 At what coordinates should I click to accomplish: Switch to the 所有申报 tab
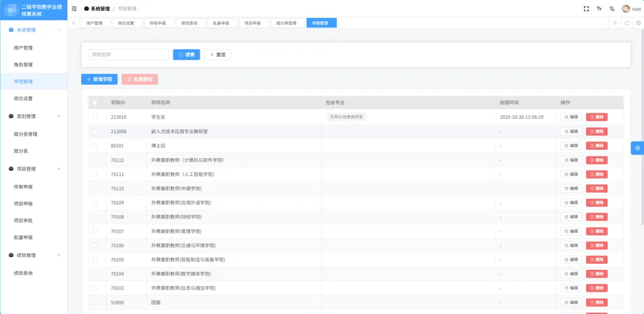159,23
